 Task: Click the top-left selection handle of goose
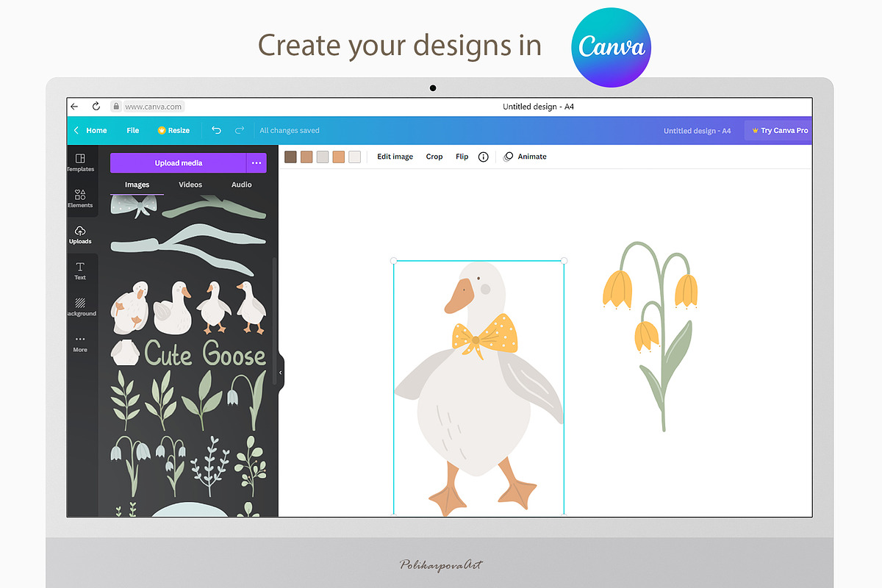tap(394, 261)
